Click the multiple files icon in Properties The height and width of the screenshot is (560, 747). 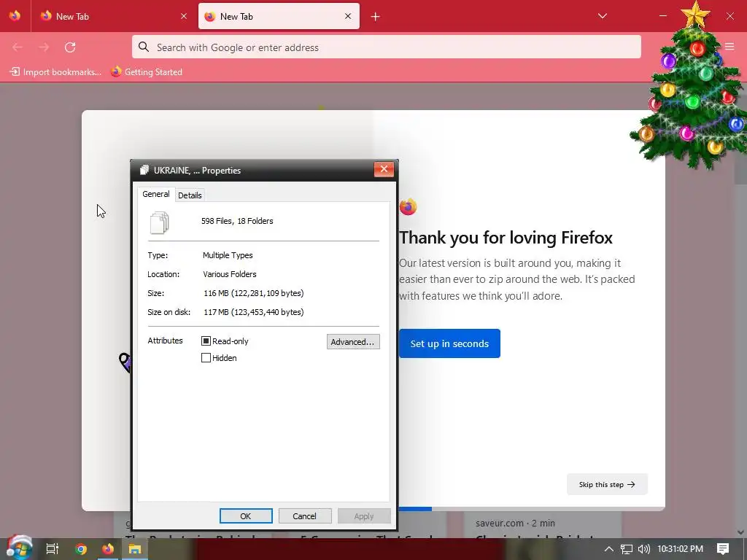pos(159,223)
